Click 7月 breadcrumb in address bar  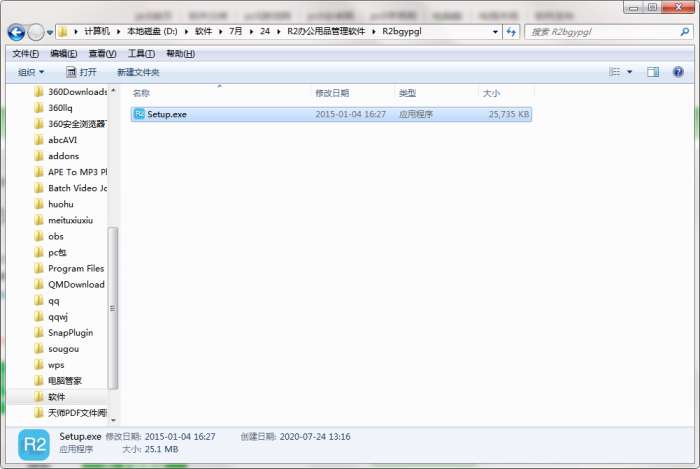[235, 31]
